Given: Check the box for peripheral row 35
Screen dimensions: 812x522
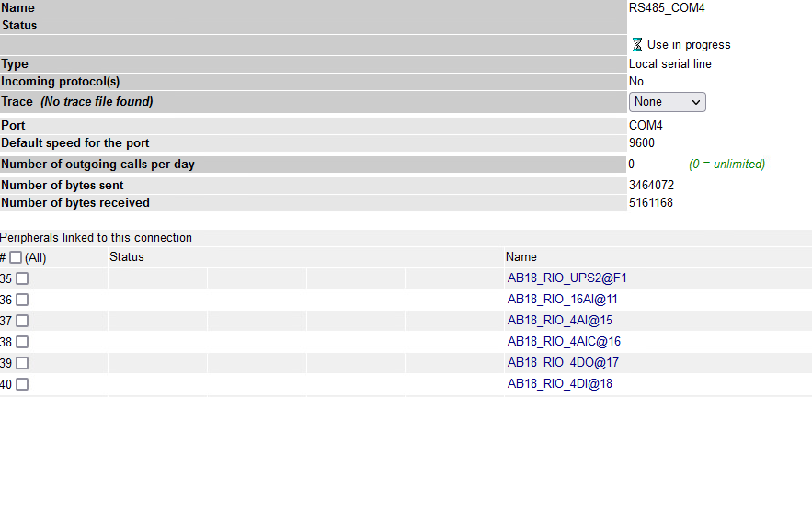Looking at the screenshot, I should coord(22,278).
